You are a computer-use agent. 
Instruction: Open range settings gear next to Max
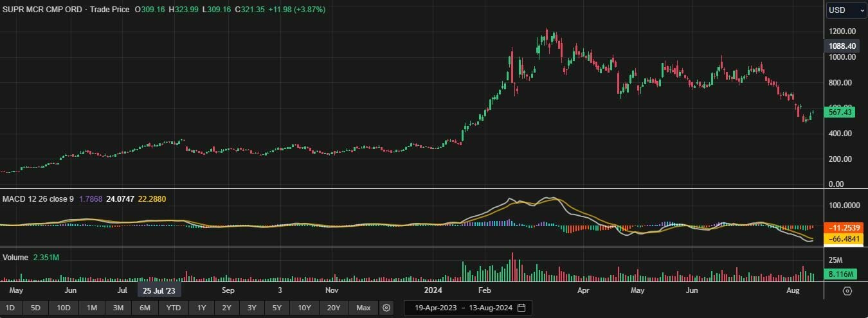coord(386,308)
